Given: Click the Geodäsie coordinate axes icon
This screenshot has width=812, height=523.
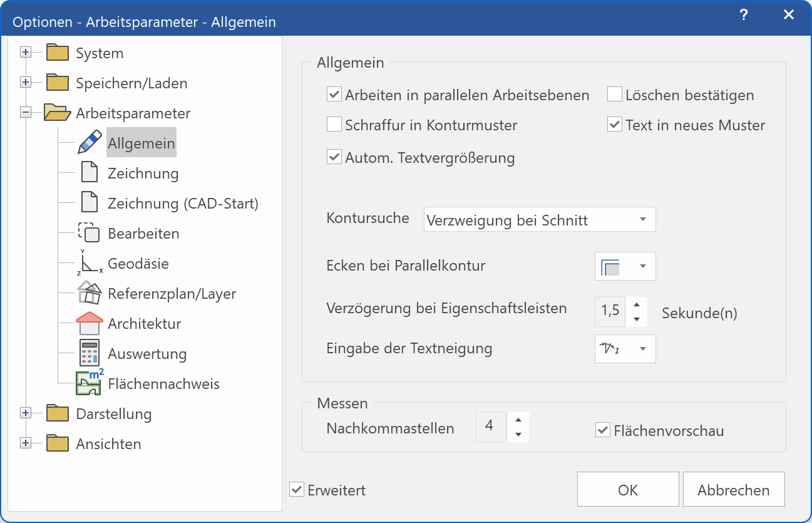Looking at the screenshot, I should (90, 262).
